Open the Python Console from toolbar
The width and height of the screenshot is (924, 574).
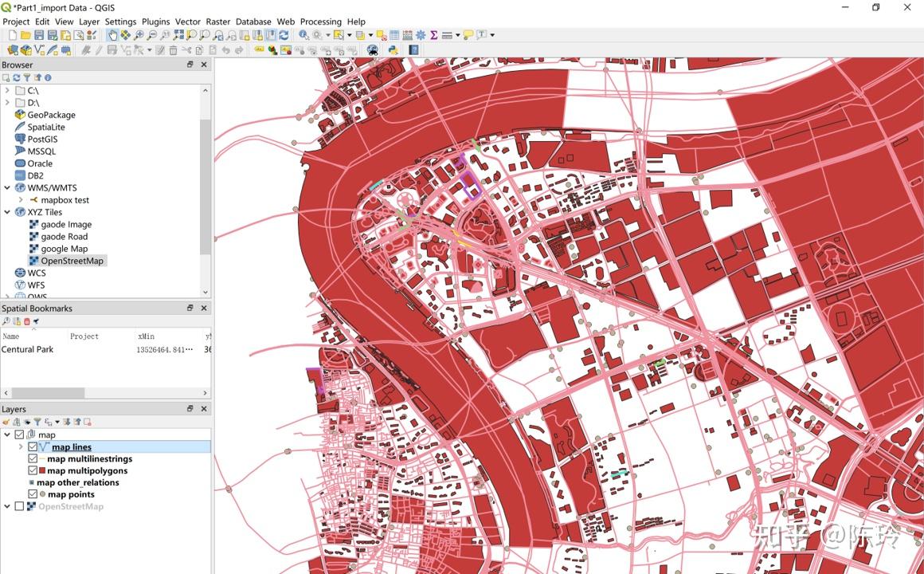[393, 49]
